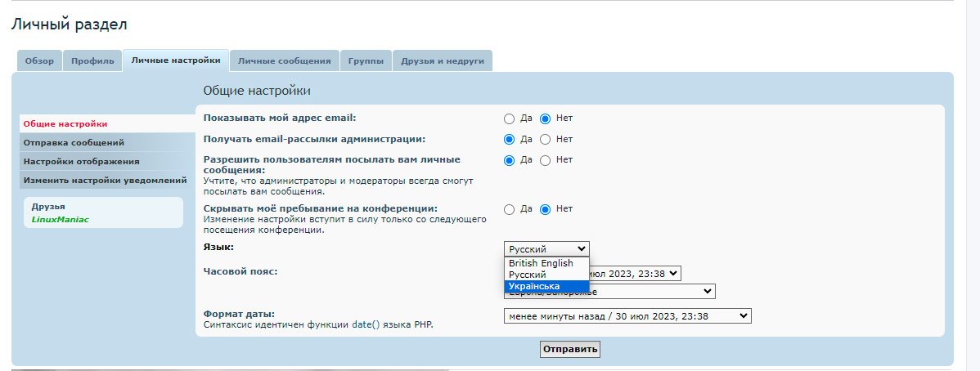
Task: Select 'Да' for showing email address
Action: tap(509, 118)
